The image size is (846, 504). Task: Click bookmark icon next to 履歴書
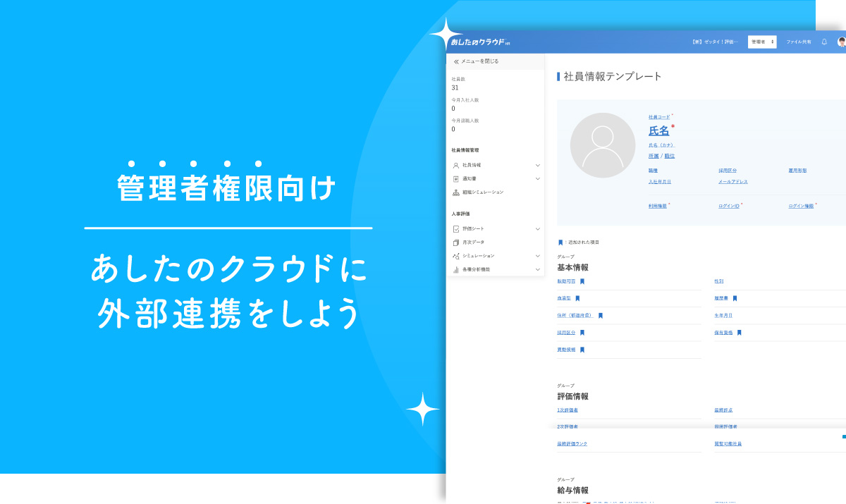[734, 299]
